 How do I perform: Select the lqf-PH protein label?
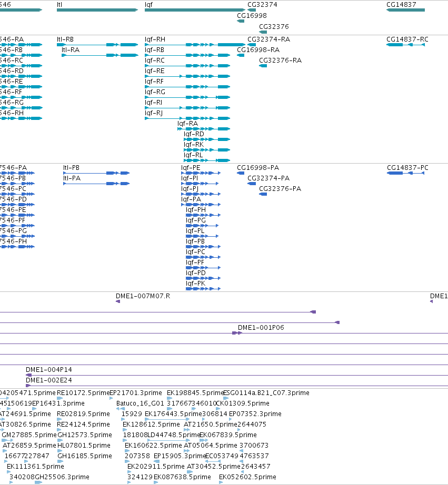coord(196,210)
